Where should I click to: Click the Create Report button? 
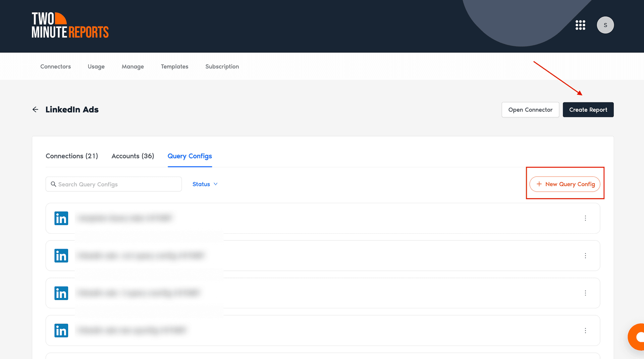coord(588,110)
